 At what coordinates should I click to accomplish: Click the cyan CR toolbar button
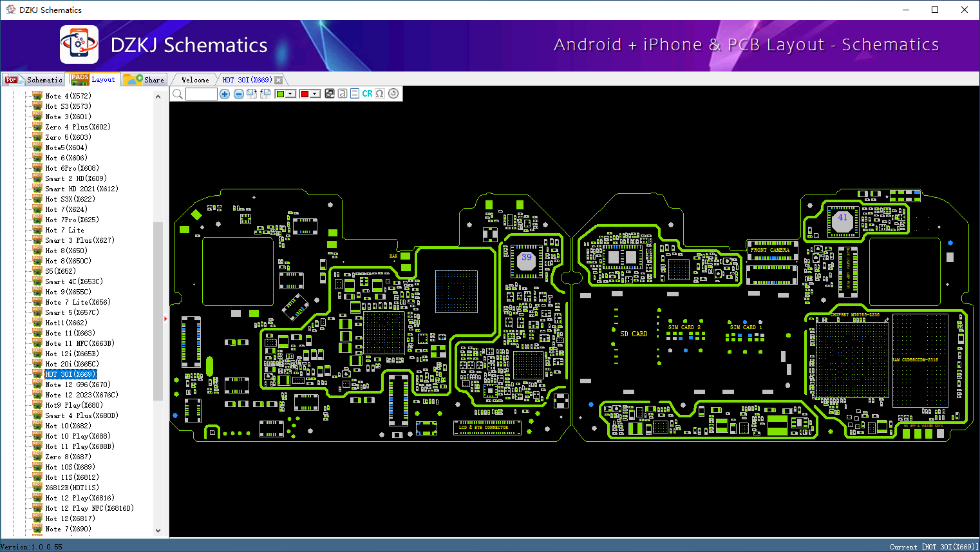(367, 94)
